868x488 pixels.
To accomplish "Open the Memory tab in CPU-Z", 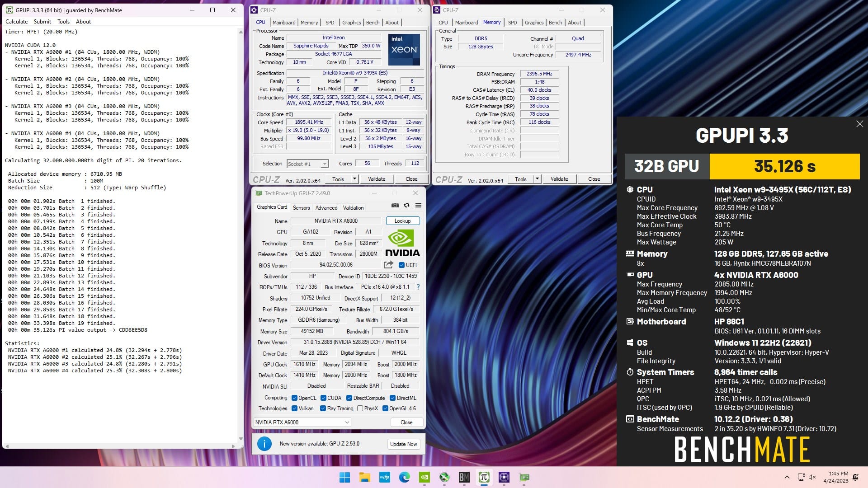I will click(x=309, y=23).
